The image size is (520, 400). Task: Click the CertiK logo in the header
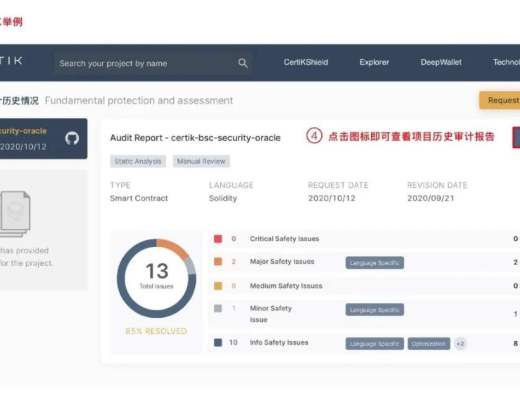(11, 61)
